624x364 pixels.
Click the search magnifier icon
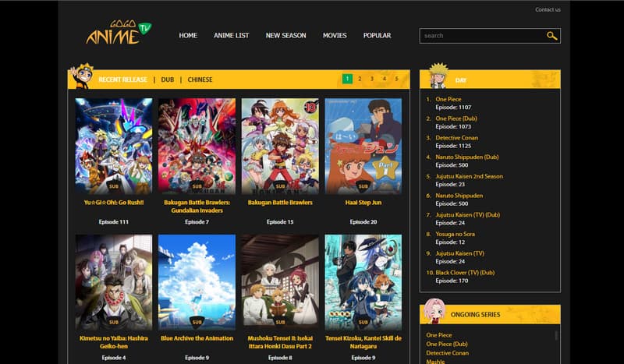click(551, 36)
